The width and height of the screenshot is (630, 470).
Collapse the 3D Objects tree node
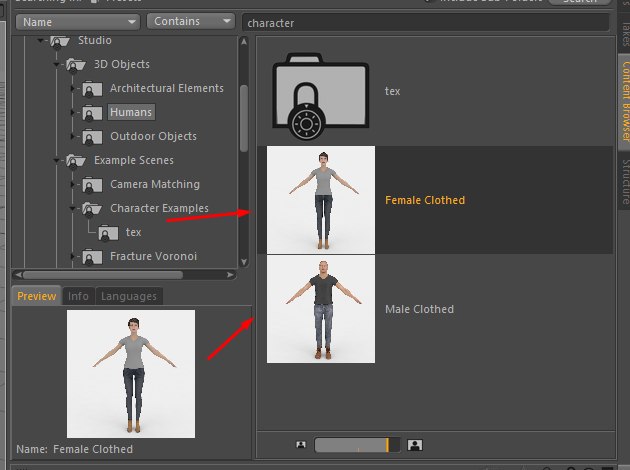[x=56, y=64]
